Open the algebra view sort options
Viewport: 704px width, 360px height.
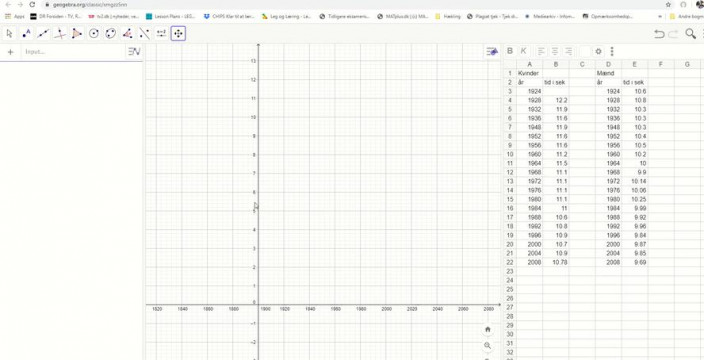click(x=134, y=52)
